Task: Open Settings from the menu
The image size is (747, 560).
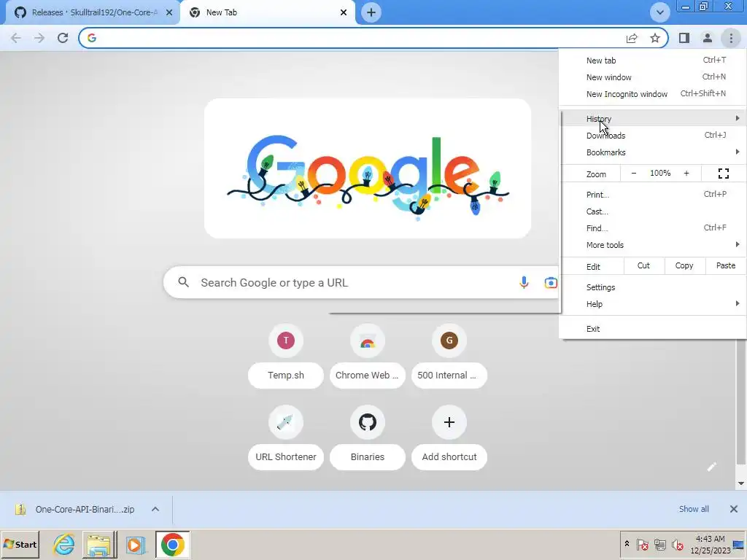Action: coord(653,287)
